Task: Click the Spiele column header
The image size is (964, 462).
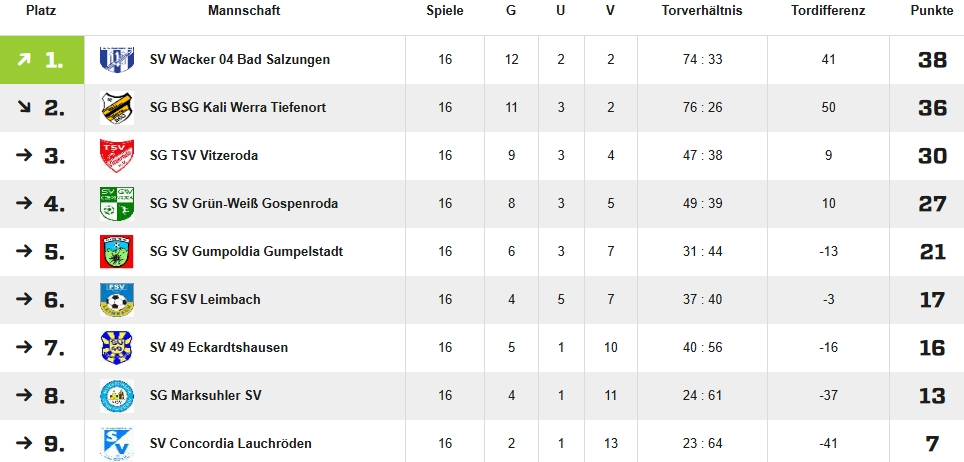Action: pyautogui.click(x=445, y=11)
